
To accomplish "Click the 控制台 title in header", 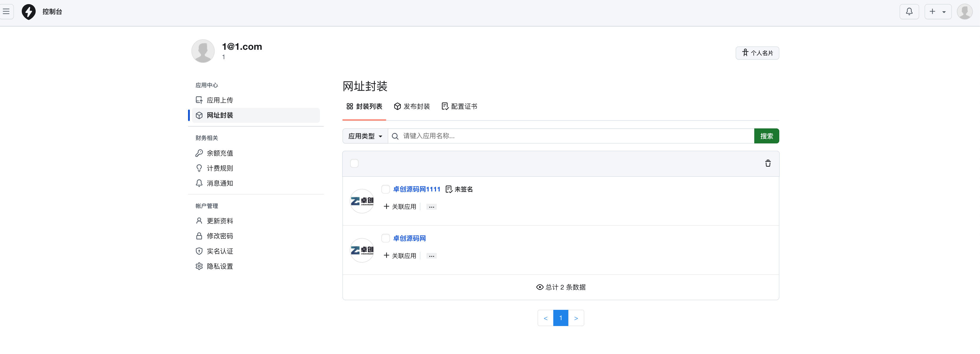I will tap(52, 12).
